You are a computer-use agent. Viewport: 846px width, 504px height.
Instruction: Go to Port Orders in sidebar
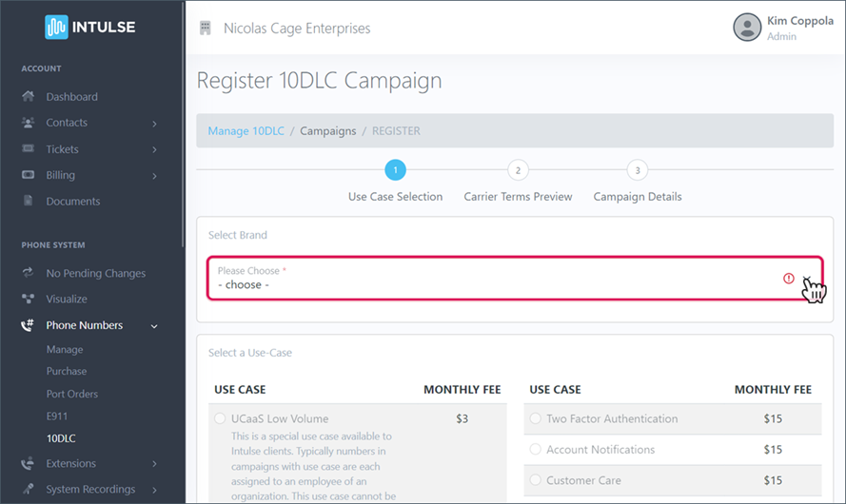72,394
